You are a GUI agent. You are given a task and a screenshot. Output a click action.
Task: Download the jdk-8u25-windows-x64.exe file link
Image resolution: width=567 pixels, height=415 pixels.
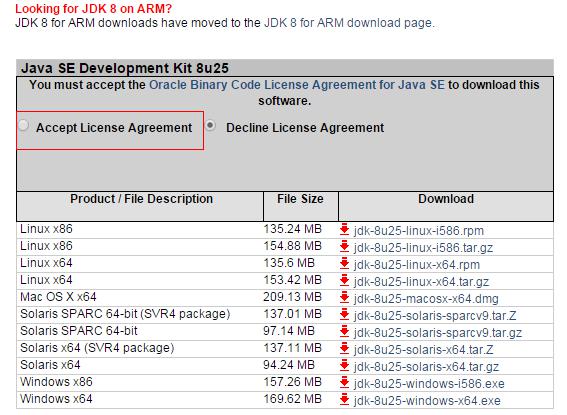point(427,401)
